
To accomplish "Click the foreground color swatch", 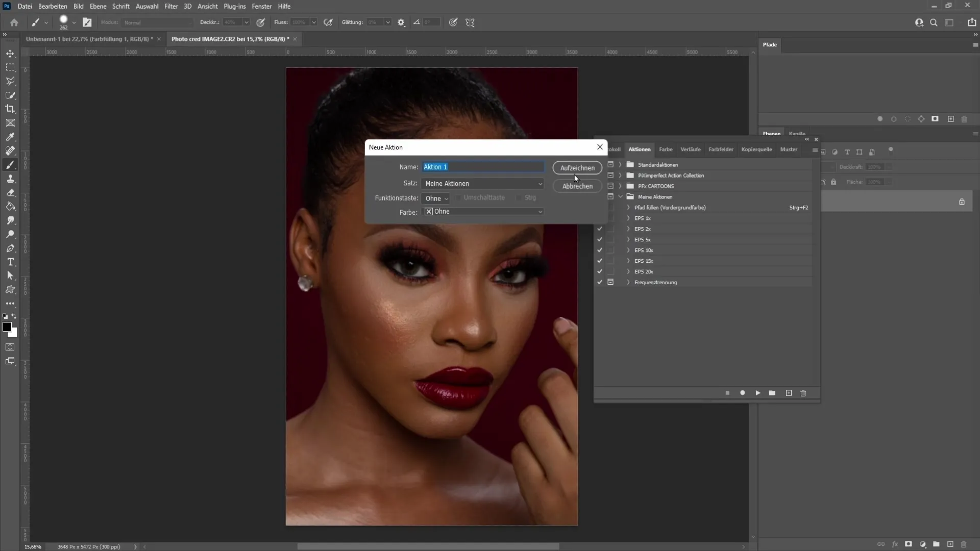I will pos(7,327).
